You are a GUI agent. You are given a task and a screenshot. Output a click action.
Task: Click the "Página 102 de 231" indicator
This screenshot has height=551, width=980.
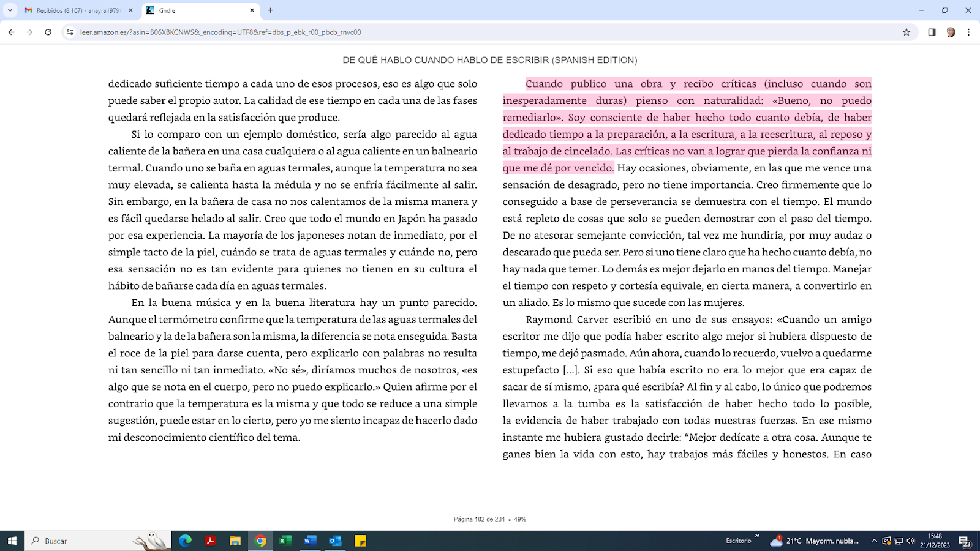pos(480,519)
